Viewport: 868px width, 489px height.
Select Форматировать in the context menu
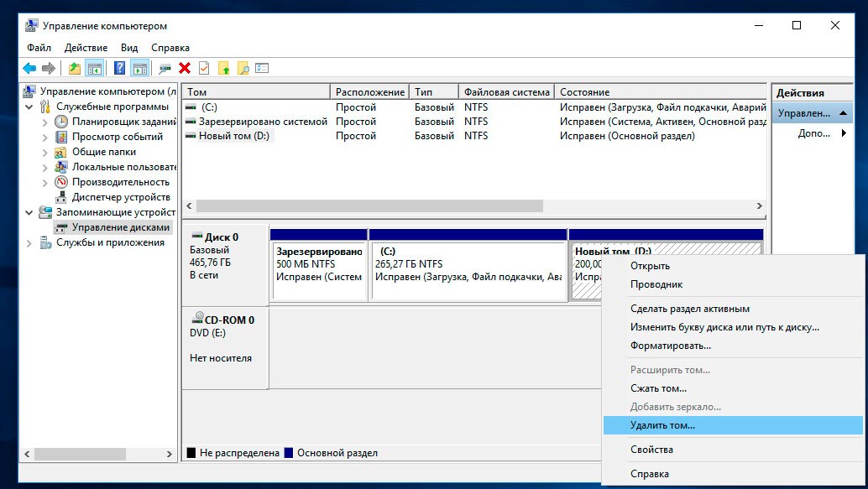click(x=670, y=345)
